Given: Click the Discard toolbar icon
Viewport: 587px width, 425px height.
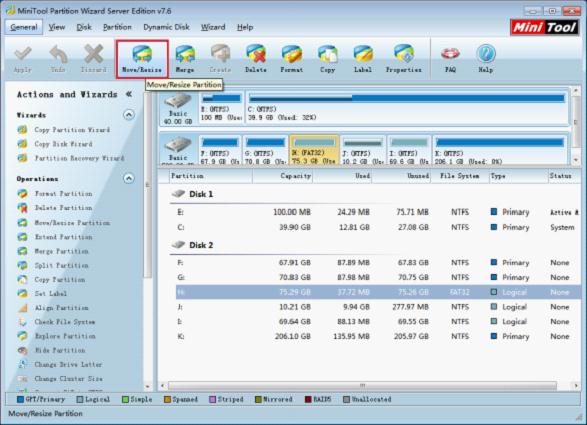Looking at the screenshot, I should (x=93, y=59).
